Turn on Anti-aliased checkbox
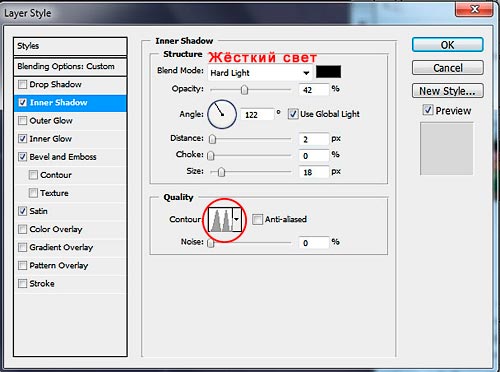This screenshot has height=372, width=500. 257,219
